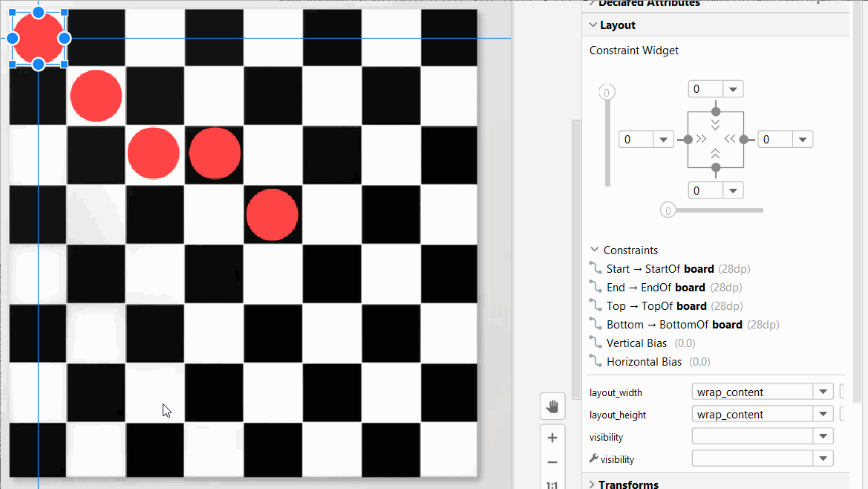Click the top margin value field
Screen dimensions: 868x489
706,89
